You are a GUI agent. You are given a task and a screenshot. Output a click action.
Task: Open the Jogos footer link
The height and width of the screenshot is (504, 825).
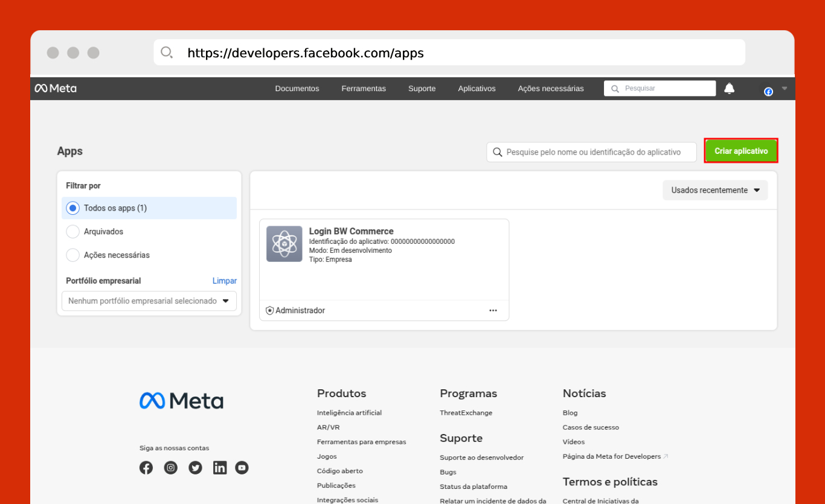pos(327,456)
